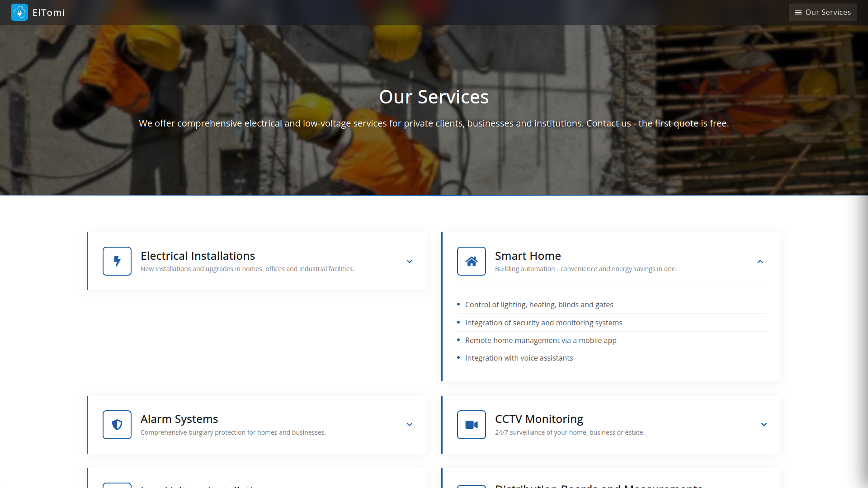Click the ElTomi logo icon
The height and width of the screenshot is (488, 868).
click(x=19, y=12)
